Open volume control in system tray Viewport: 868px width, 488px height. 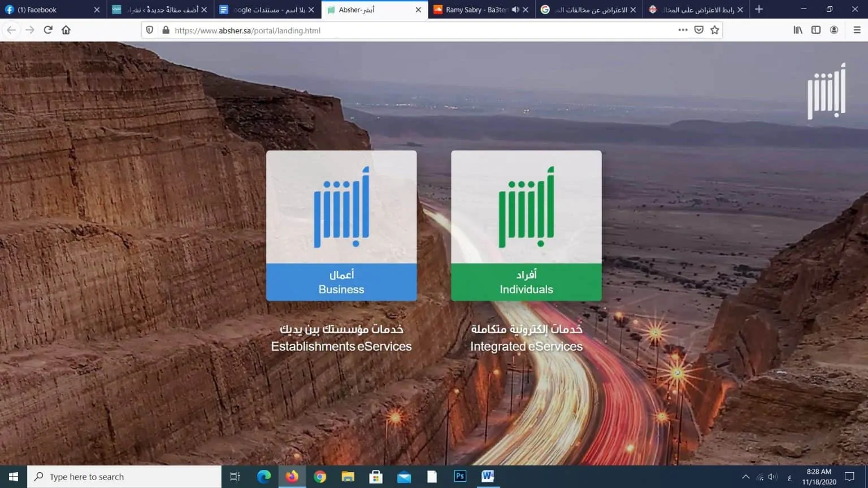pyautogui.click(x=773, y=477)
